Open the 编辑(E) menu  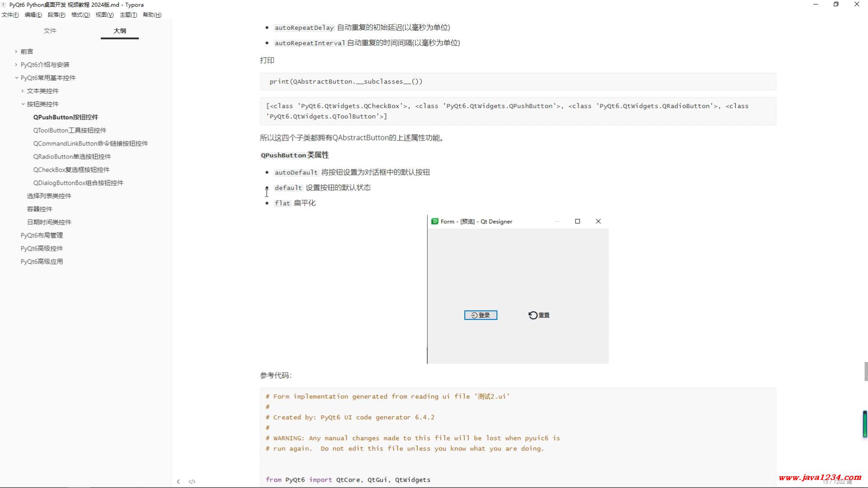(x=33, y=15)
